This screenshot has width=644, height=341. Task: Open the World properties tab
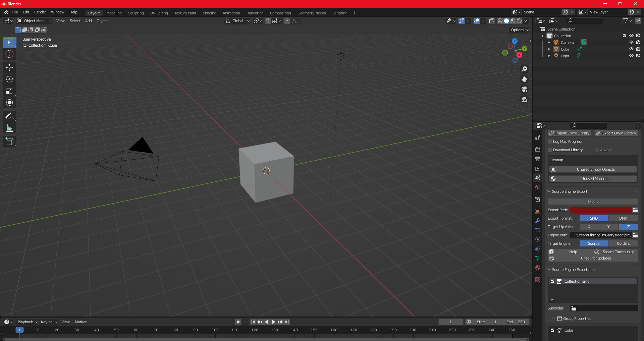[x=538, y=187]
